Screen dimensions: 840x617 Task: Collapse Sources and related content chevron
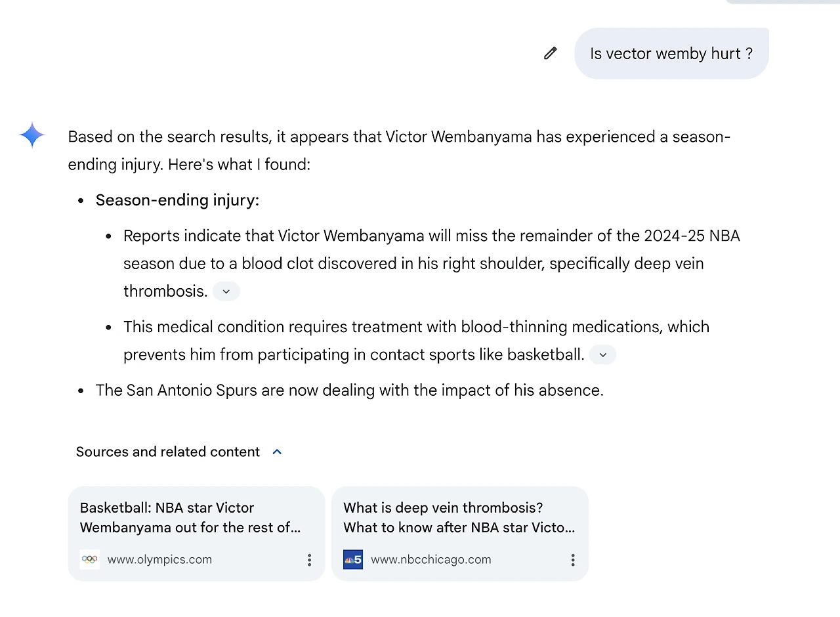point(277,452)
